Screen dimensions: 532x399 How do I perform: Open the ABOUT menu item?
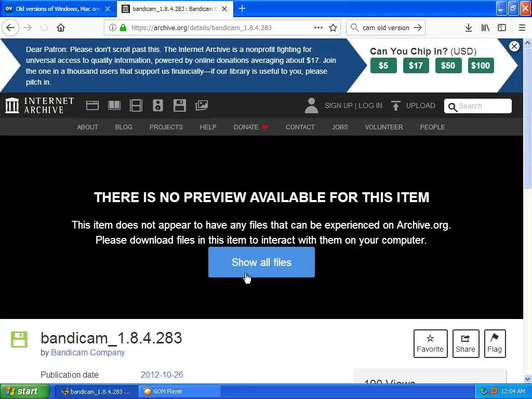87,127
